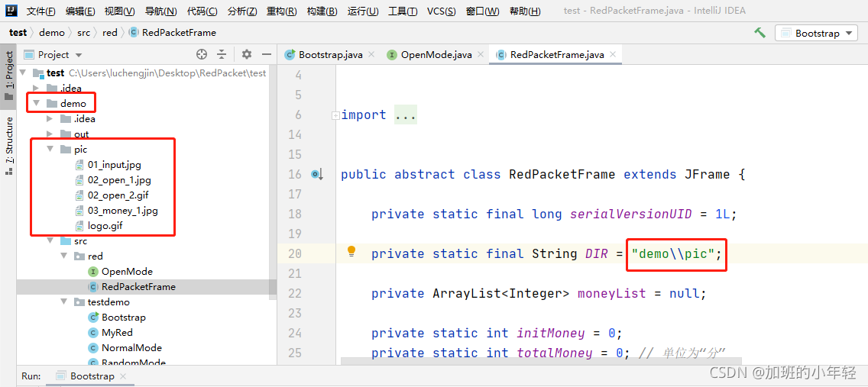Open the 1: Project side tool window

[8, 76]
